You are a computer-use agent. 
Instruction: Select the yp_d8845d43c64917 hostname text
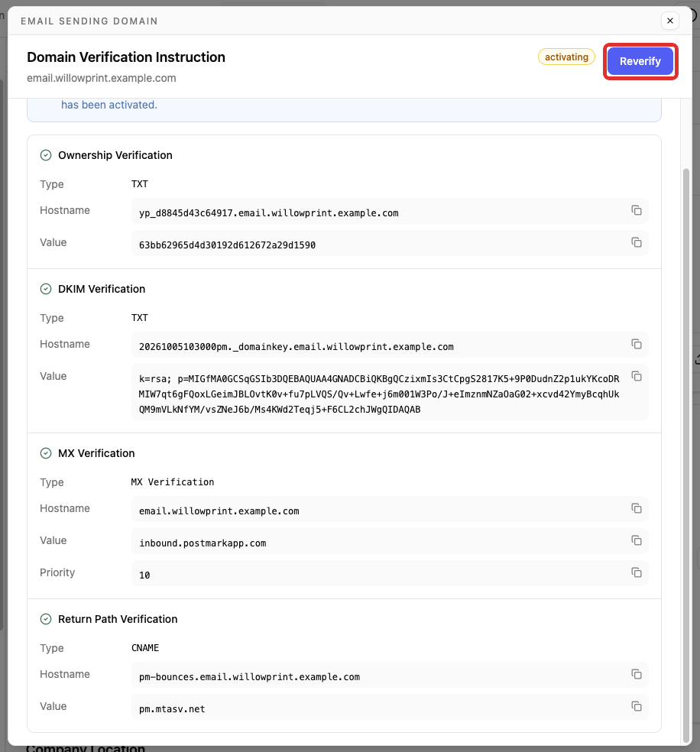pyautogui.click(x=268, y=213)
